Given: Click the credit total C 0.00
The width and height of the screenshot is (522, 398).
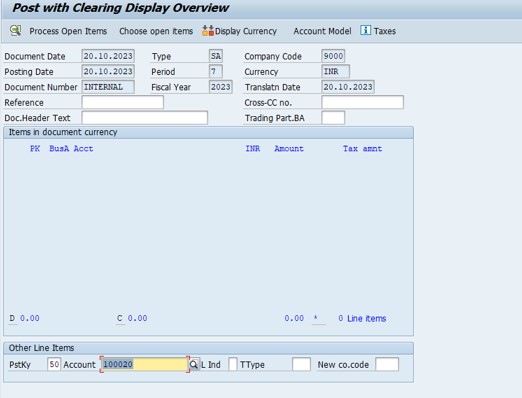Looking at the screenshot, I should pyautogui.click(x=132, y=318).
